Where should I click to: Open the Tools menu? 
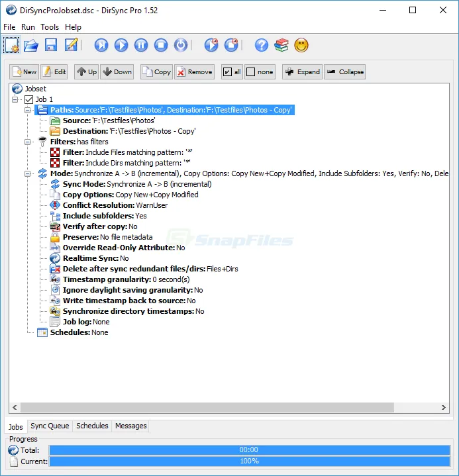pyautogui.click(x=50, y=27)
